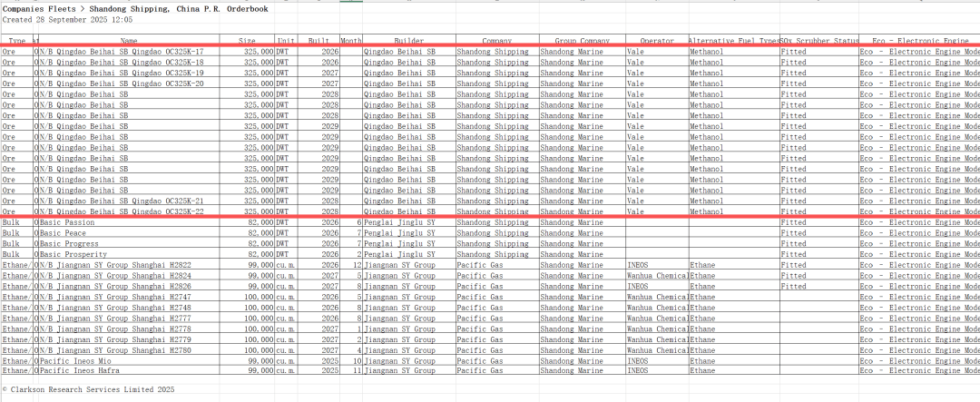Screen dimensions: 980x402
Task: Select vessel name cell ending 'OC325K-22'
Action: (129, 211)
